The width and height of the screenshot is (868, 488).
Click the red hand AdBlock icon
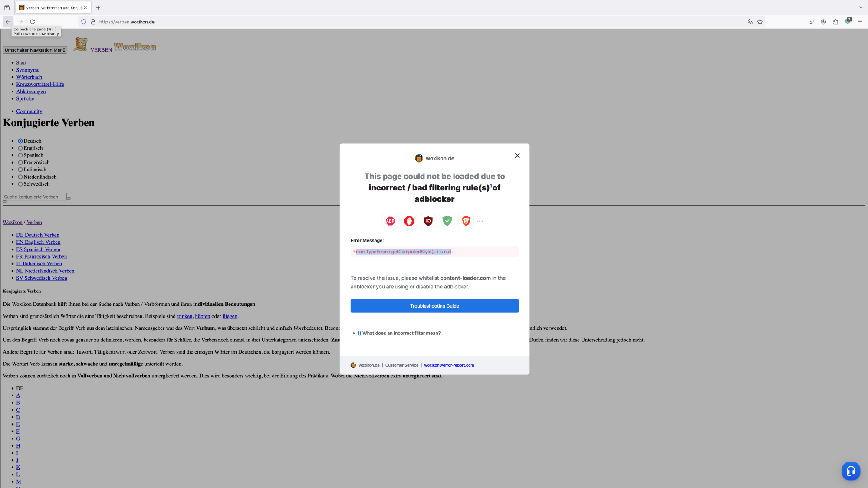[409, 221]
